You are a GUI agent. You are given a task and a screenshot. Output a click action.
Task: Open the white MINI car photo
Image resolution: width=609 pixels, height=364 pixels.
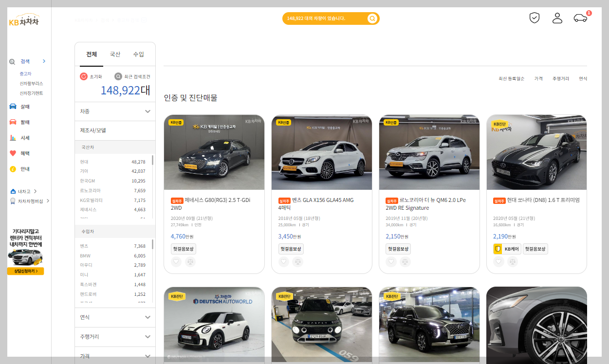(214, 325)
